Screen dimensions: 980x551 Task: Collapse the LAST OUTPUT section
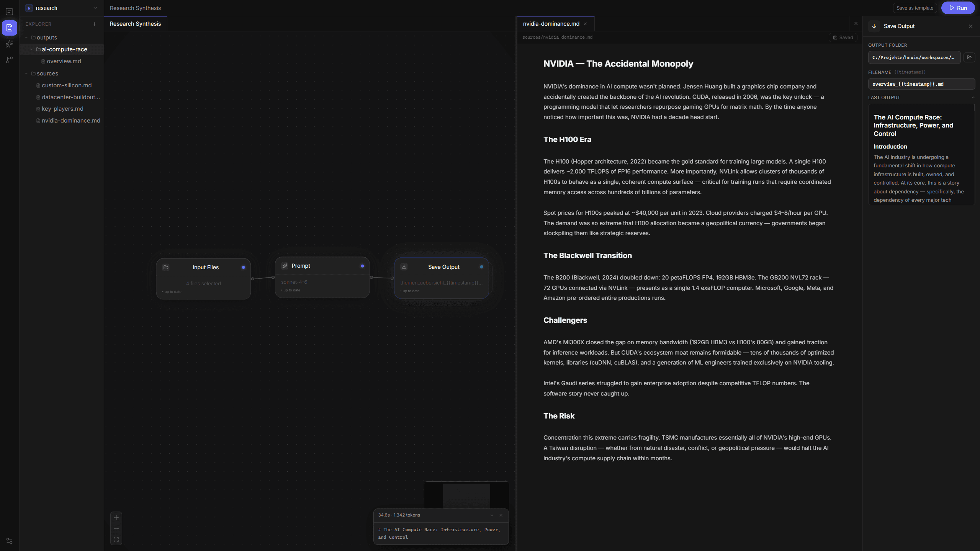pyautogui.click(x=973, y=98)
